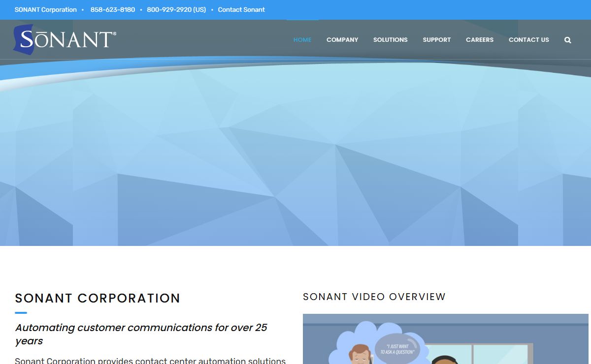Click the 'Sonant Corporation provides contact center' paragraph
The image size is (591, 364).
point(150,361)
